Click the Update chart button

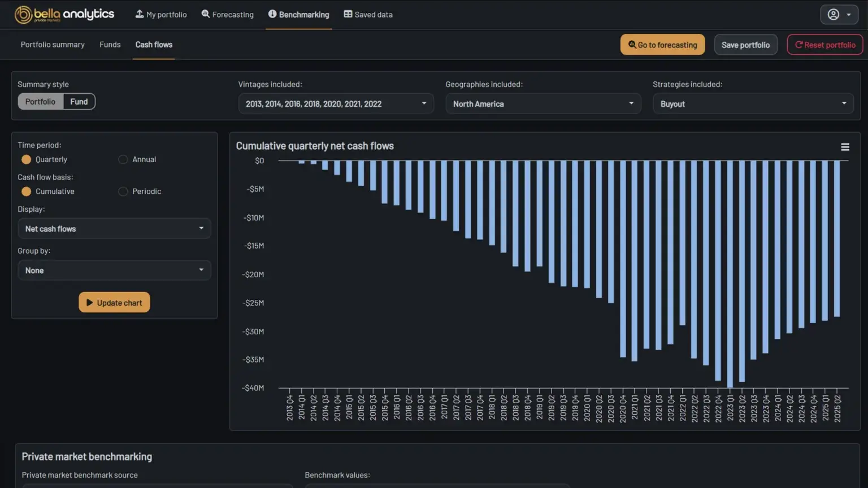click(x=114, y=302)
